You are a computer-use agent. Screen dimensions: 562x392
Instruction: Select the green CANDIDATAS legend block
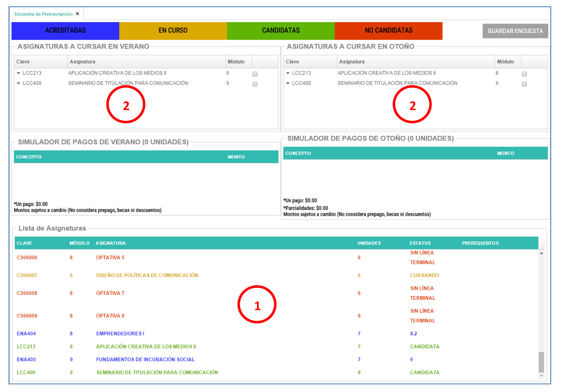[281, 31]
